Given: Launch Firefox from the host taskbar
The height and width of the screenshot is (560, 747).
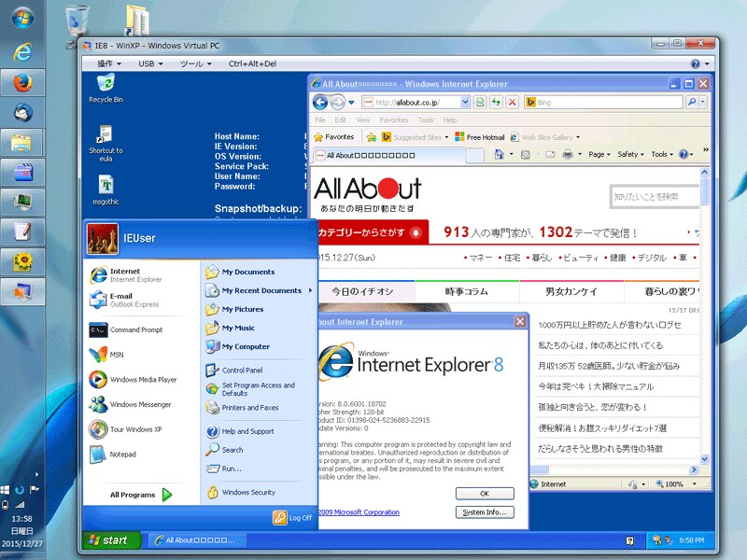Looking at the screenshot, I should (22, 83).
